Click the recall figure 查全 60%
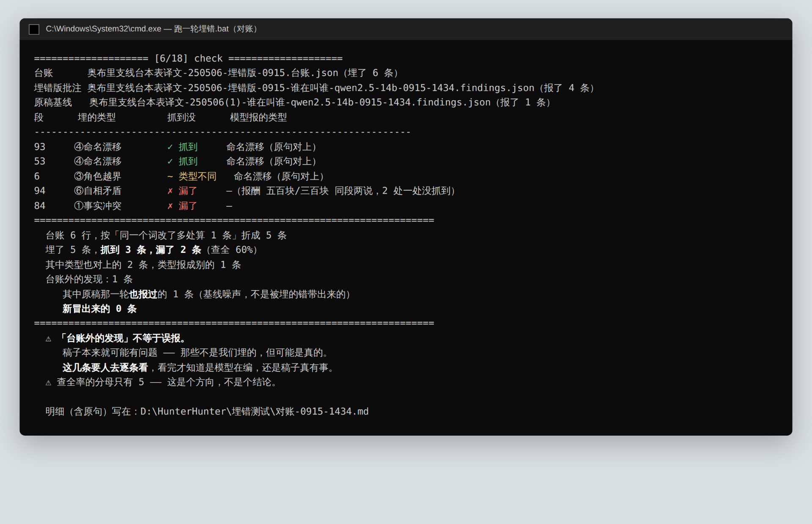 (232, 250)
